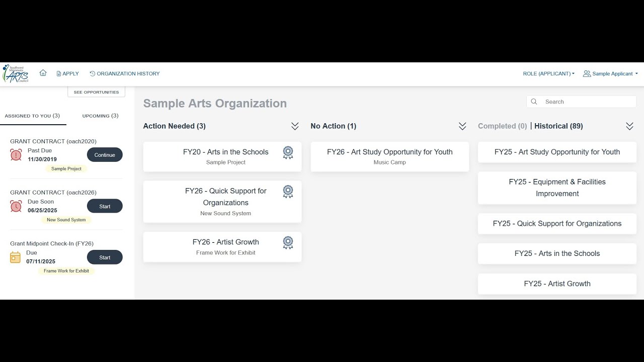Open FY25 Equipment & Facilities Improvement card
This screenshot has width=644, height=362.
(x=557, y=188)
